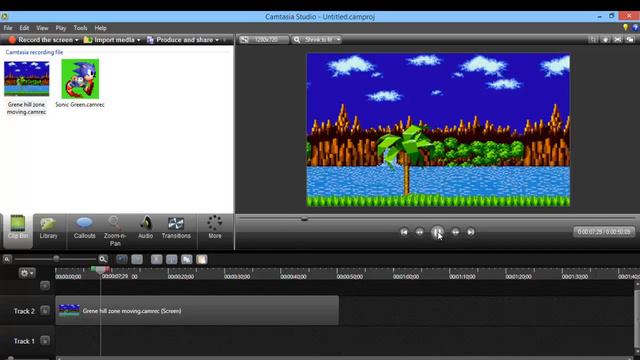
Task: Click the Redo timeline button
Action: pyautogui.click(x=137, y=259)
